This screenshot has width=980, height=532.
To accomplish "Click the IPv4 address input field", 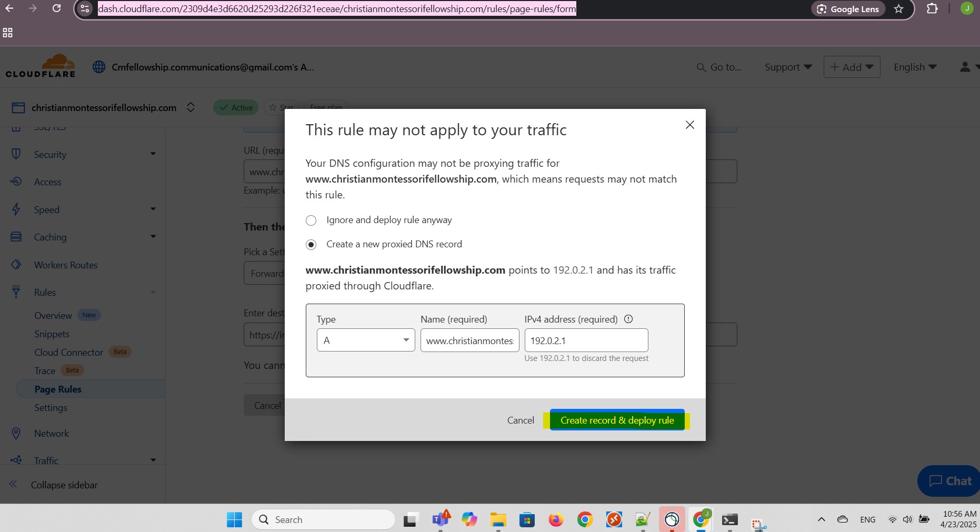I will [x=586, y=340].
